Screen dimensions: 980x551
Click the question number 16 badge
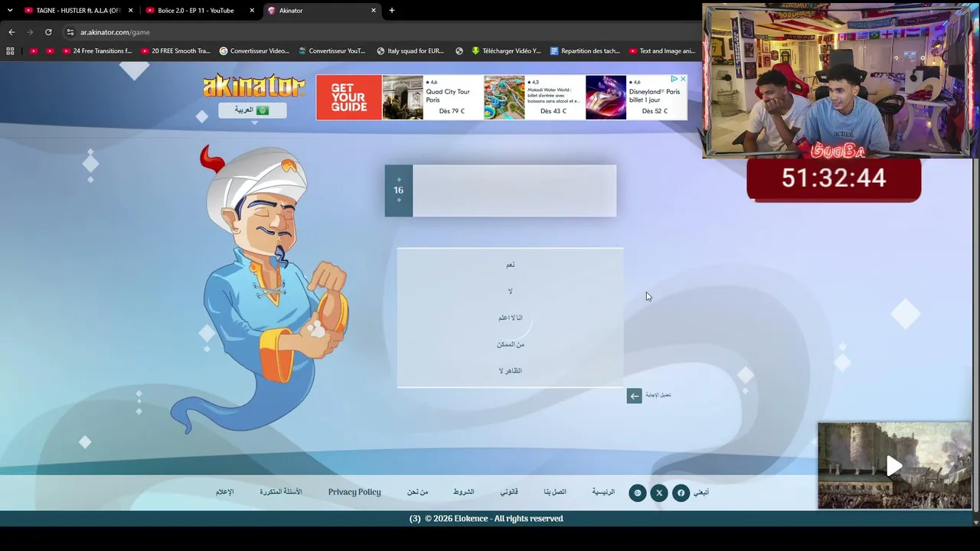398,191
